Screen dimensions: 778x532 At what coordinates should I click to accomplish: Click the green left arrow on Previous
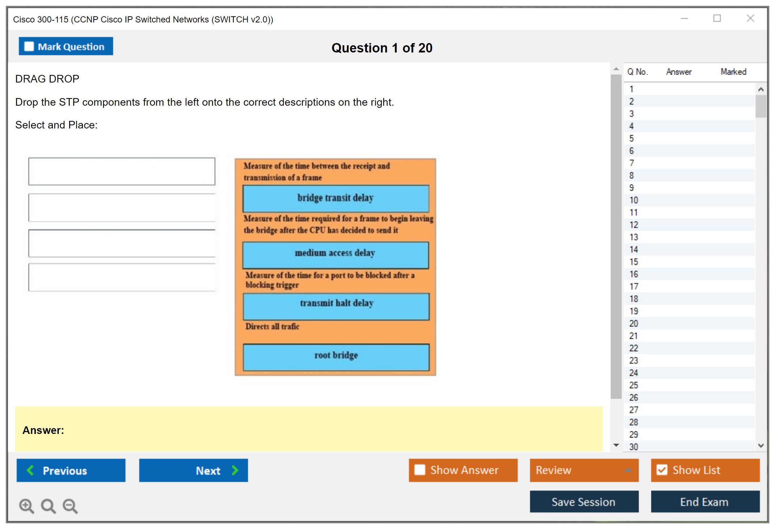(x=30, y=470)
